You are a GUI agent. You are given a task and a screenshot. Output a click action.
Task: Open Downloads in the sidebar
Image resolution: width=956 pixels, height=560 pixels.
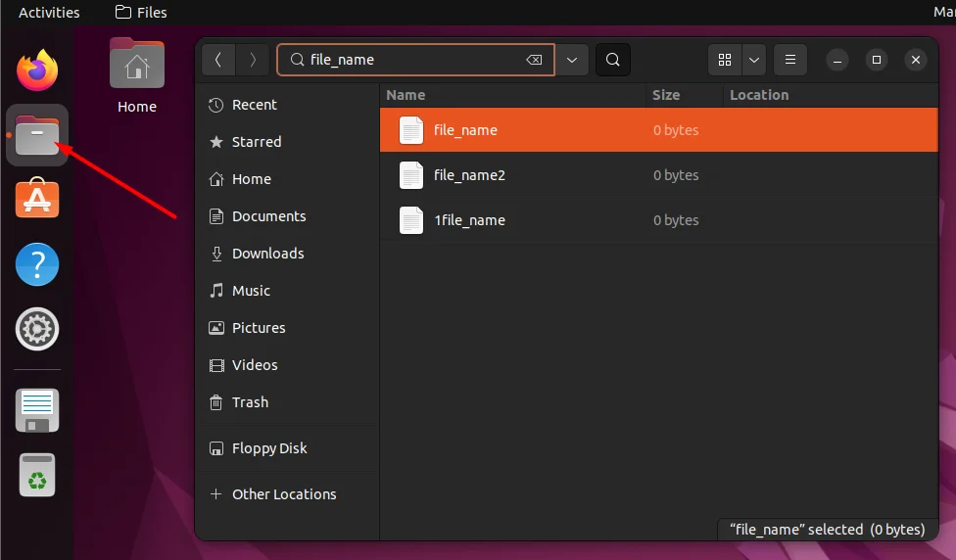(287, 254)
